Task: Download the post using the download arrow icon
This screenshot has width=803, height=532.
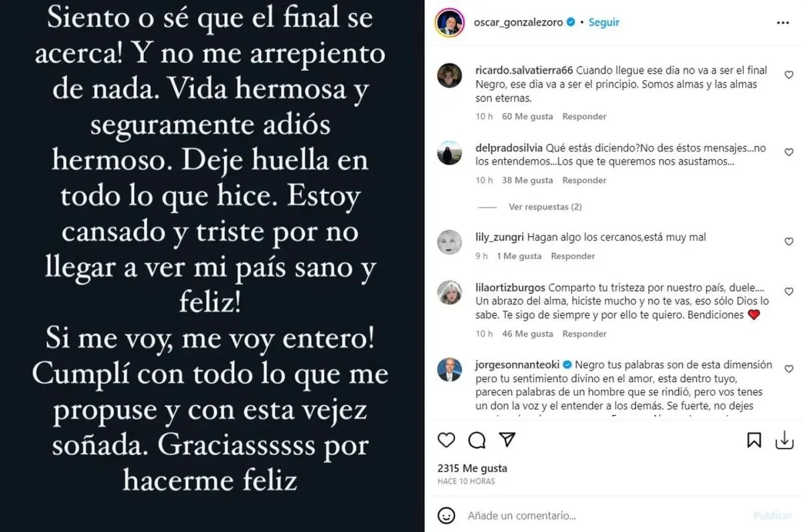Action: click(x=784, y=440)
